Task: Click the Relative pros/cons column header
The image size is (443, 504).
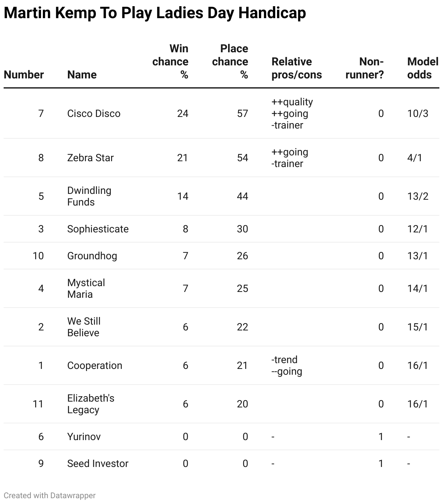Action: pos(297,68)
